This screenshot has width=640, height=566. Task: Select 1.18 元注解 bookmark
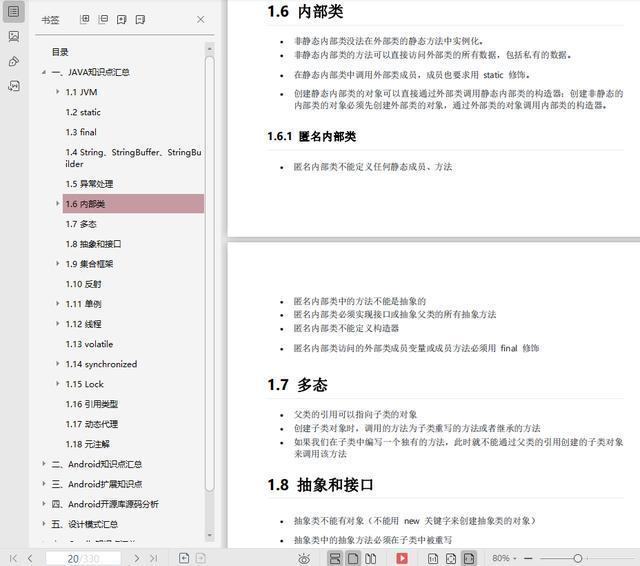click(x=87, y=444)
